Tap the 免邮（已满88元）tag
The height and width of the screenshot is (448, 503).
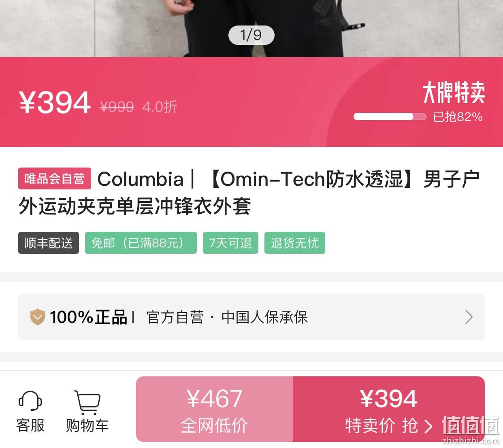coord(141,243)
